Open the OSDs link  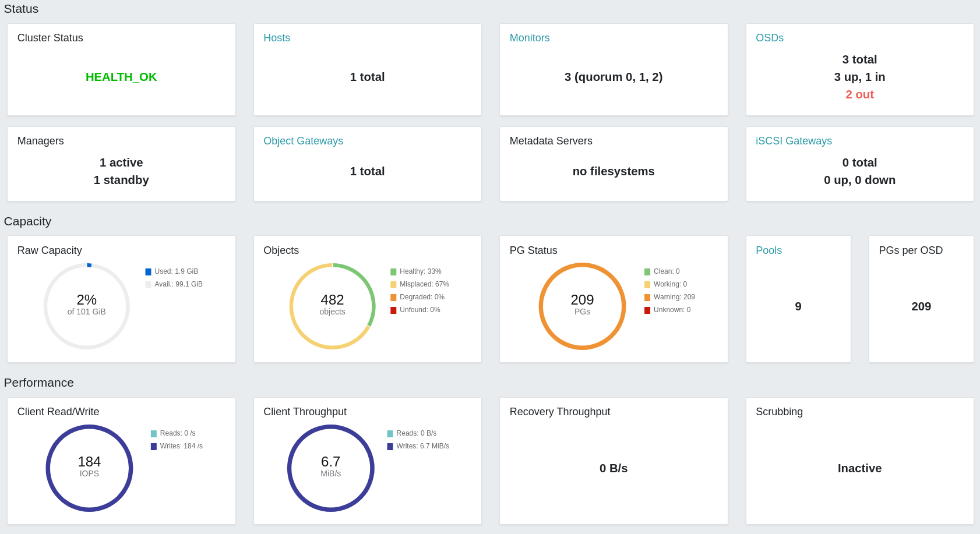tap(769, 38)
